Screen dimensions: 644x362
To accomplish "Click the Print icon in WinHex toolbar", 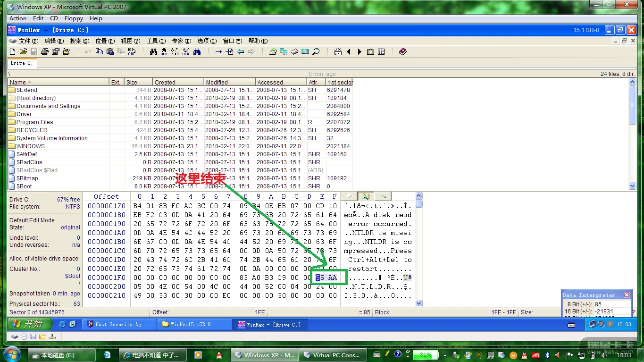I will click(x=45, y=51).
